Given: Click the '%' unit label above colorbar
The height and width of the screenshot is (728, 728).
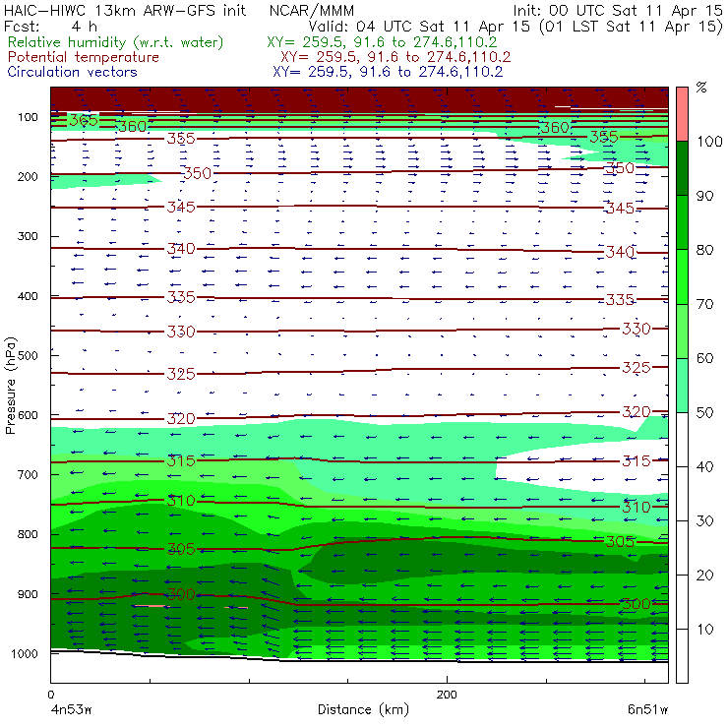Looking at the screenshot, I should [x=701, y=88].
